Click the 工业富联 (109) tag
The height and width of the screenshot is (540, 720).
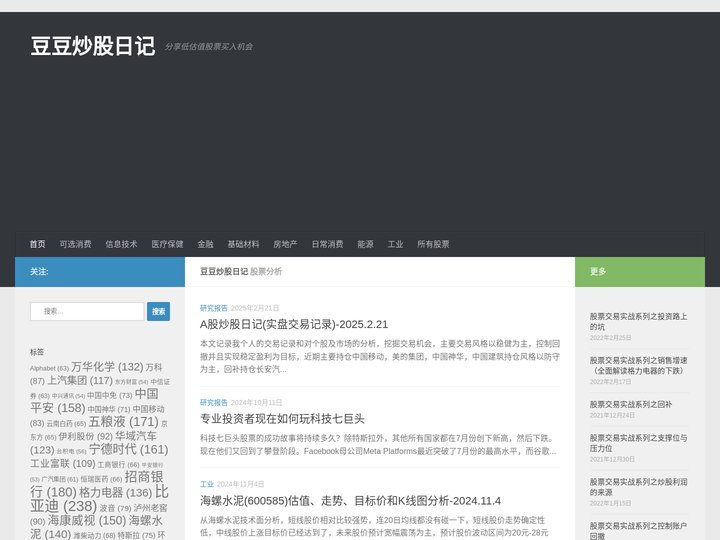[62, 464]
